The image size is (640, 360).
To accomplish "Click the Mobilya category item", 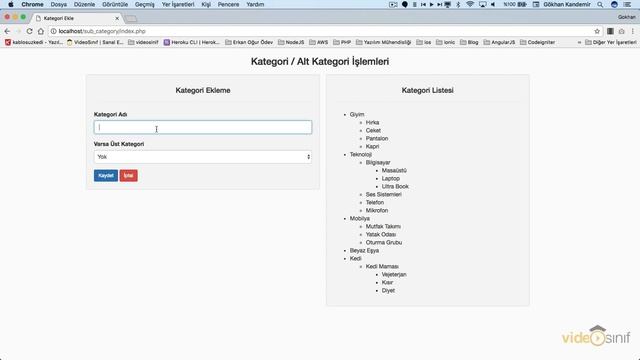I will tap(359, 219).
